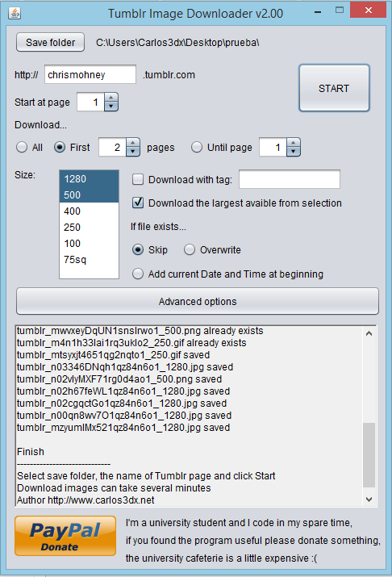392x577 pixels.
Task: Select size 400 in the list
Action: pyautogui.click(x=89, y=211)
